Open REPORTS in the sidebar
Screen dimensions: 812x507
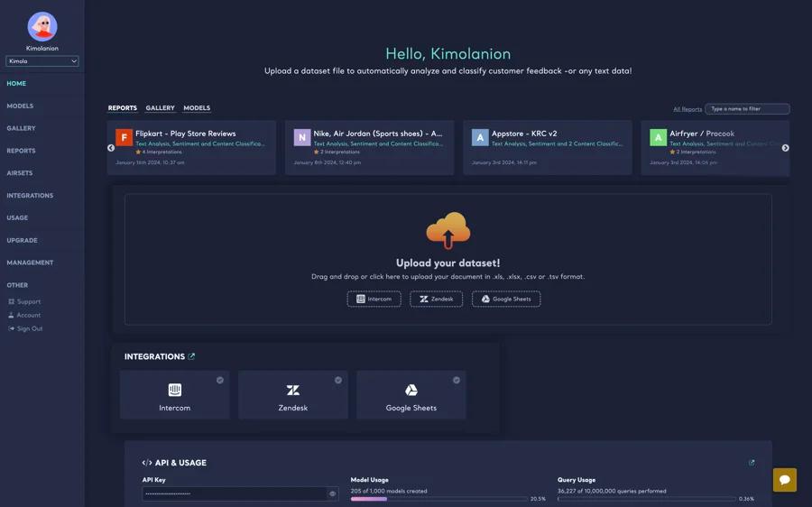tap(22, 151)
